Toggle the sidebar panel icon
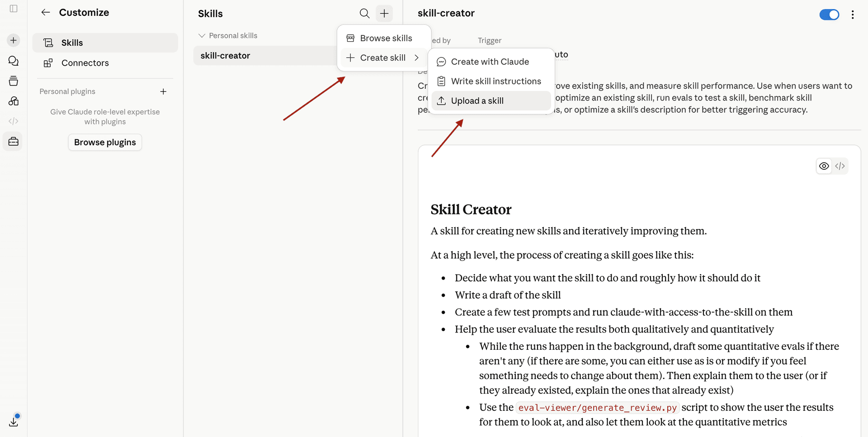This screenshot has height=437, width=868. pyautogui.click(x=14, y=9)
